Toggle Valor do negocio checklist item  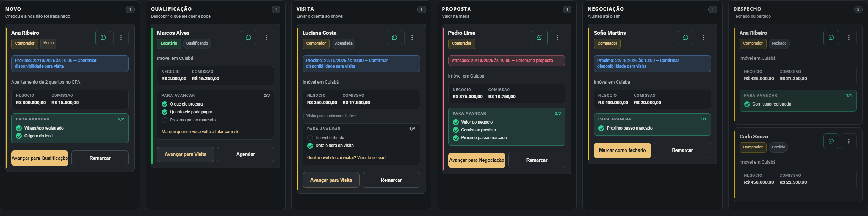456,122
